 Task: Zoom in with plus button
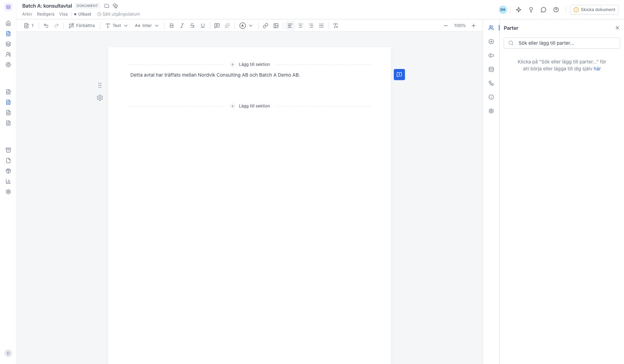[x=474, y=26]
